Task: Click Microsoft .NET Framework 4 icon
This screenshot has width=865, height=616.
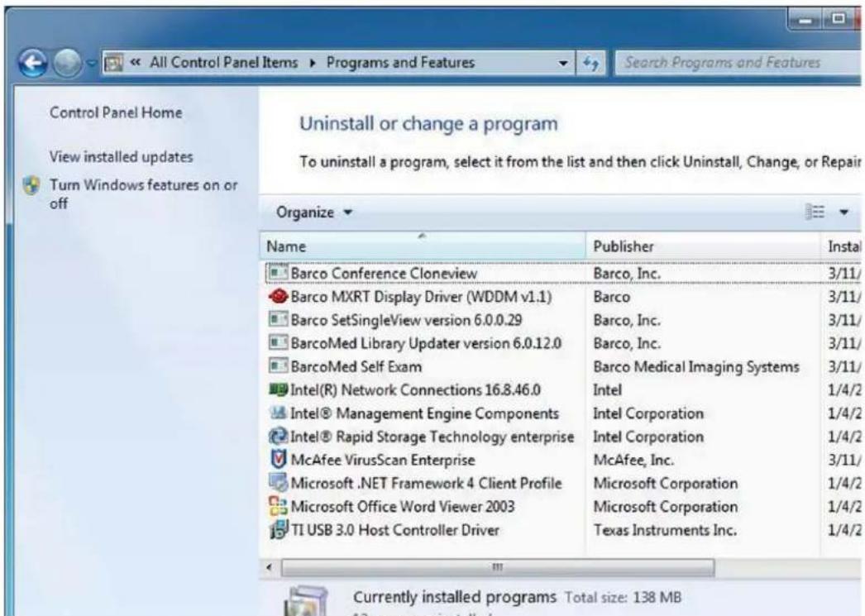Action: [x=278, y=483]
